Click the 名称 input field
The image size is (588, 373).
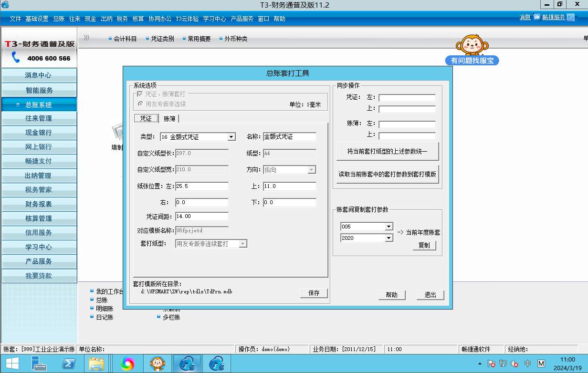[290, 137]
